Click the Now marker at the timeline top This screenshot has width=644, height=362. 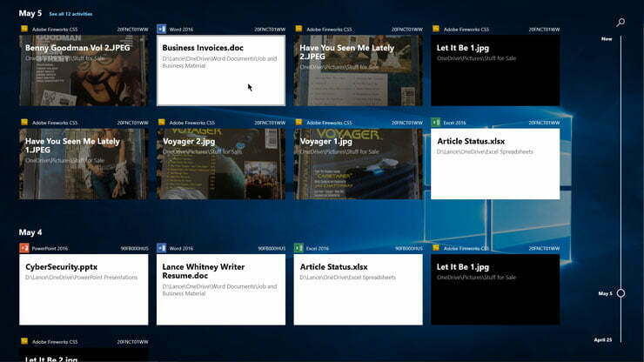[607, 39]
